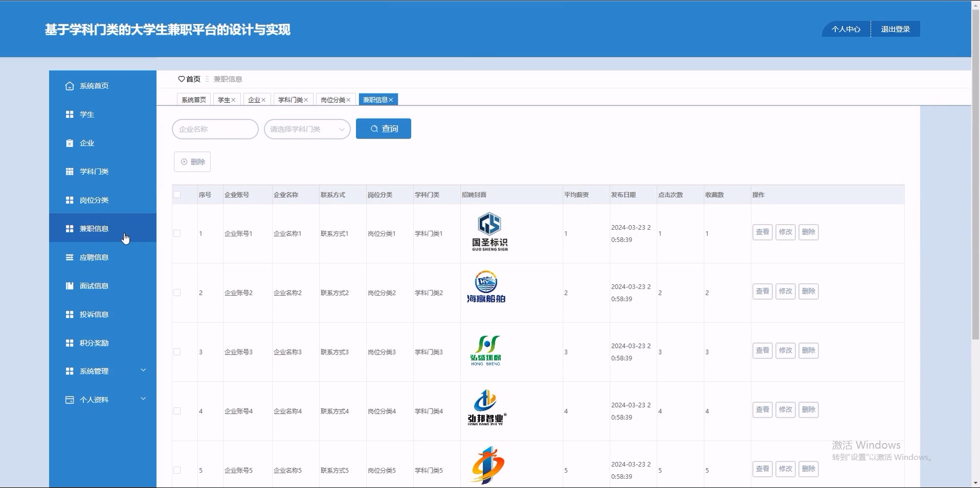Click the list icon beside 应聘信息
Image resolution: width=980 pixels, height=488 pixels.
tap(70, 257)
